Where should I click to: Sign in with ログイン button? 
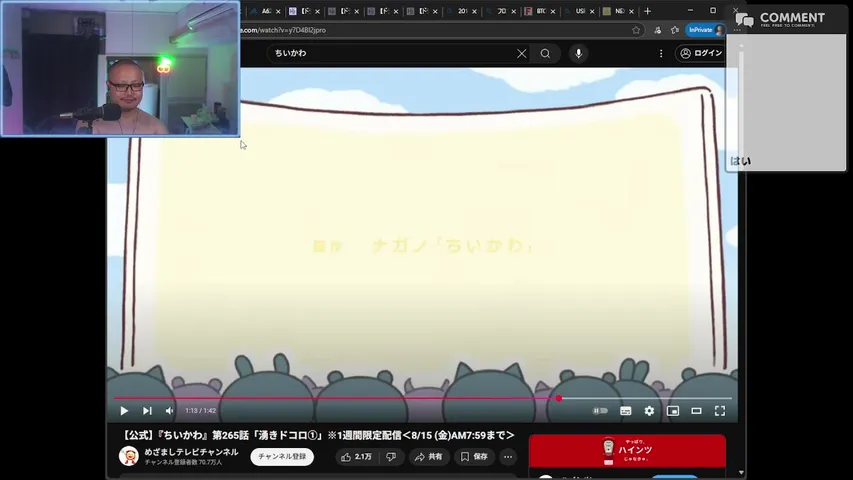[x=701, y=53]
